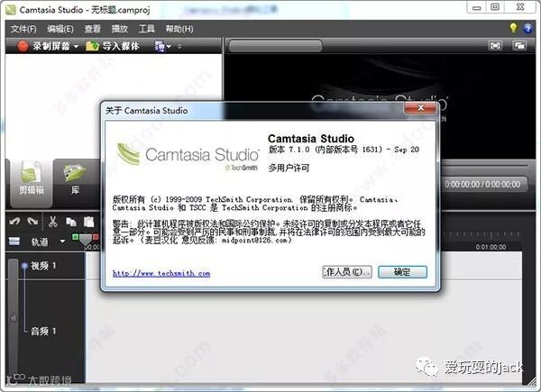
Task: Open the 工具 menu
Action: [x=147, y=29]
